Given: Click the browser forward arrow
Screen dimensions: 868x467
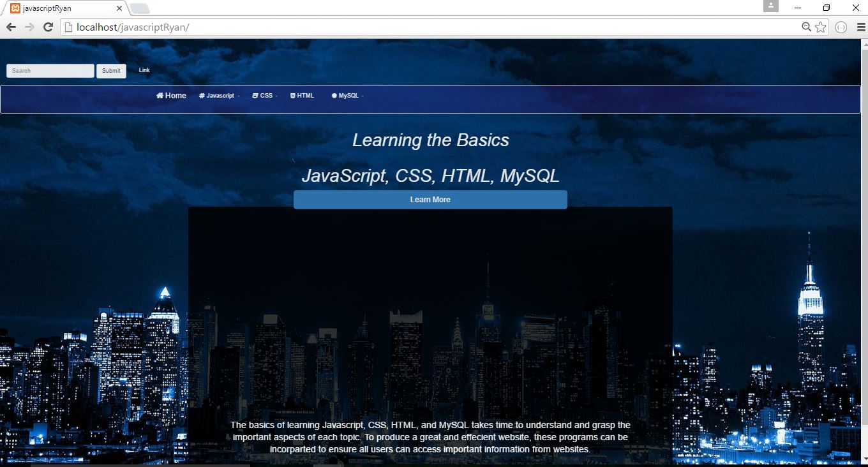Looking at the screenshot, I should click(29, 27).
